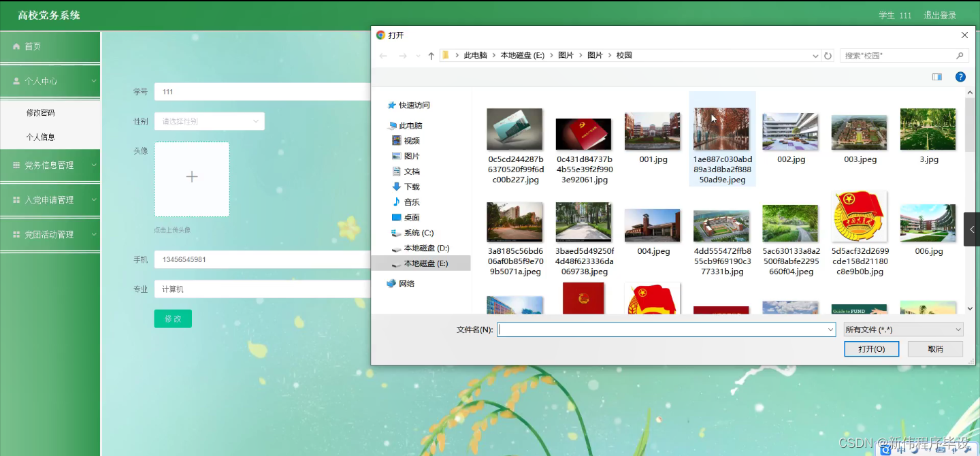This screenshot has width=980, height=456.
Task: Click the icon beside 入党申请管理
Action: 16,199
